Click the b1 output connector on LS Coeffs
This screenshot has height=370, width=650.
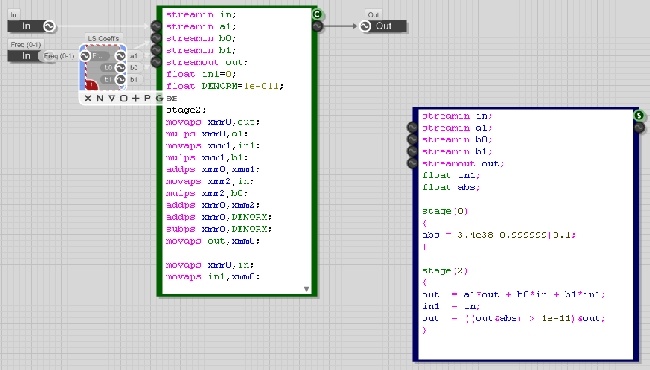pos(121,80)
